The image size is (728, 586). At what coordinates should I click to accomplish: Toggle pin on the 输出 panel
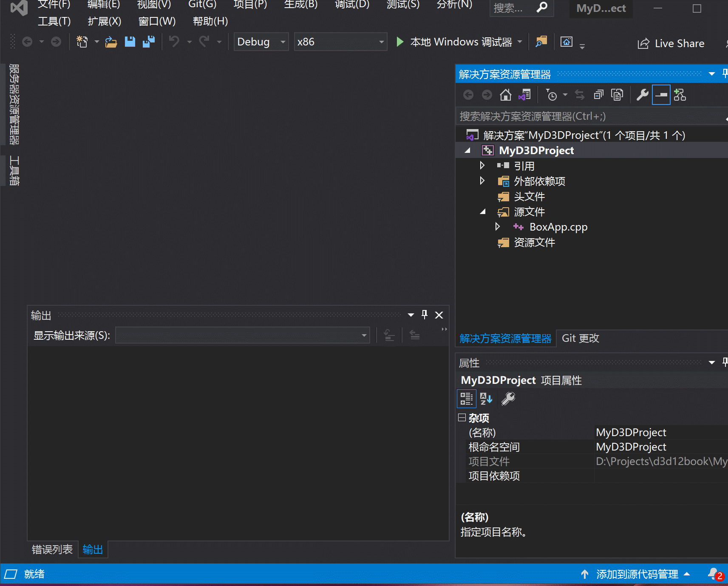pyautogui.click(x=424, y=315)
